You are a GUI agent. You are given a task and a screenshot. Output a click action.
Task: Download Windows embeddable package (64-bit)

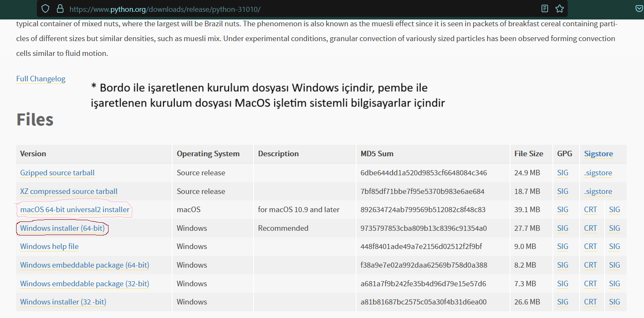[84, 265]
